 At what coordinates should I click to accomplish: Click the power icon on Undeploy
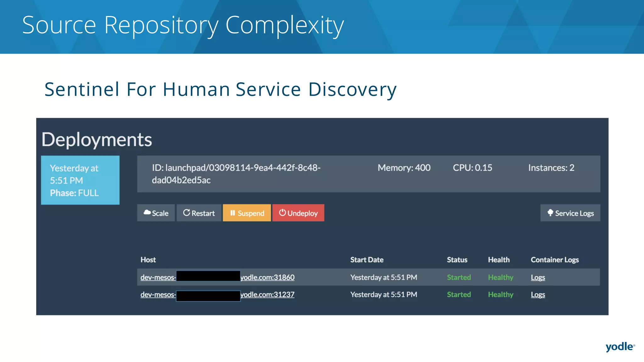point(282,213)
